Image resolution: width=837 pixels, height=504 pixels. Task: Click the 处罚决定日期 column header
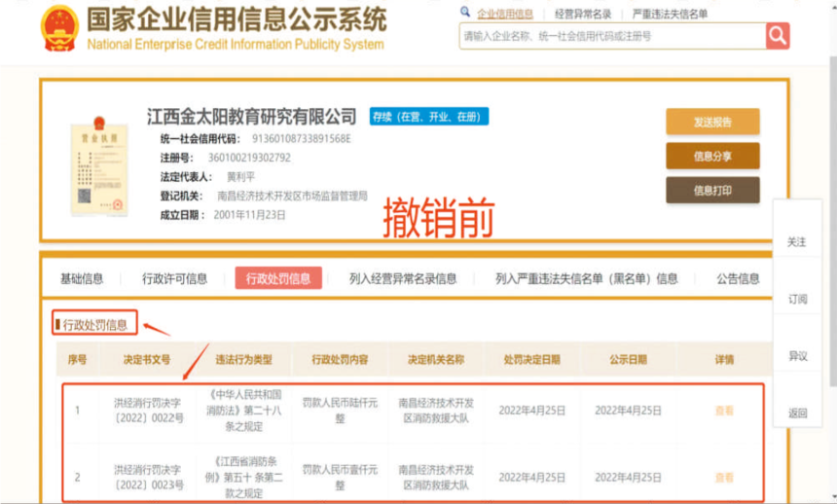531,359
